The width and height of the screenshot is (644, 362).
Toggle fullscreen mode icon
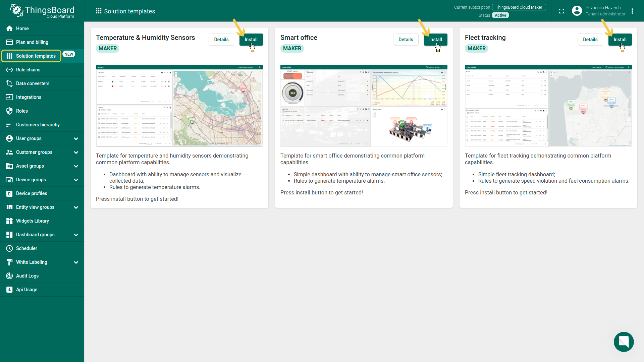coord(561,11)
